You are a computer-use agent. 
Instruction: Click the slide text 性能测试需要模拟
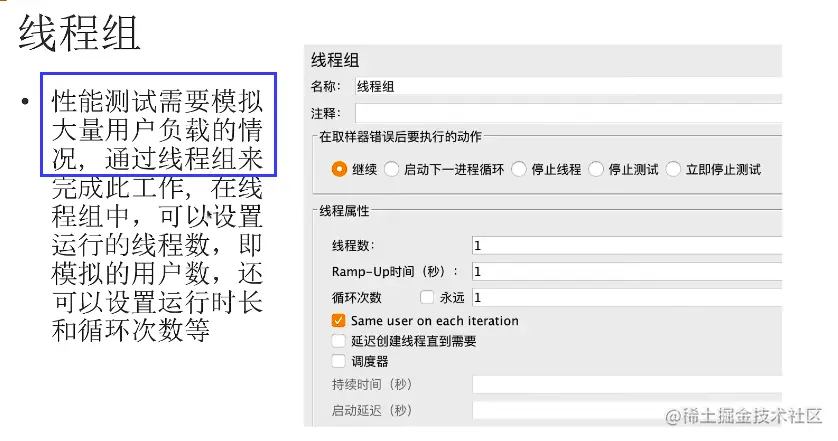coord(157,101)
